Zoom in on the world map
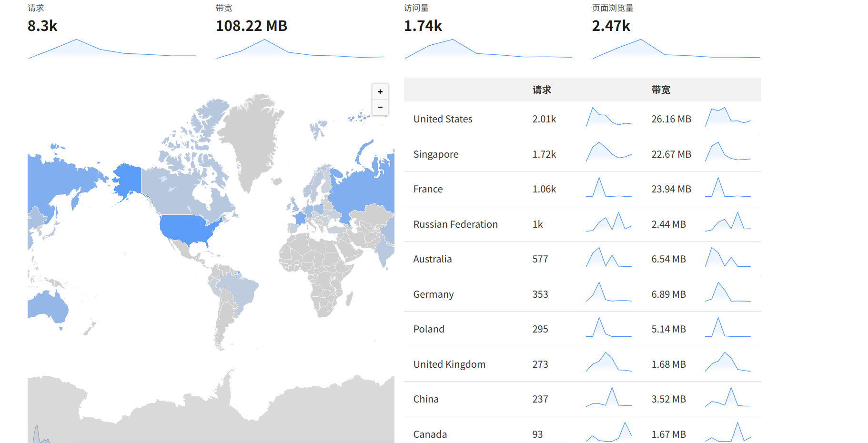 coord(380,91)
